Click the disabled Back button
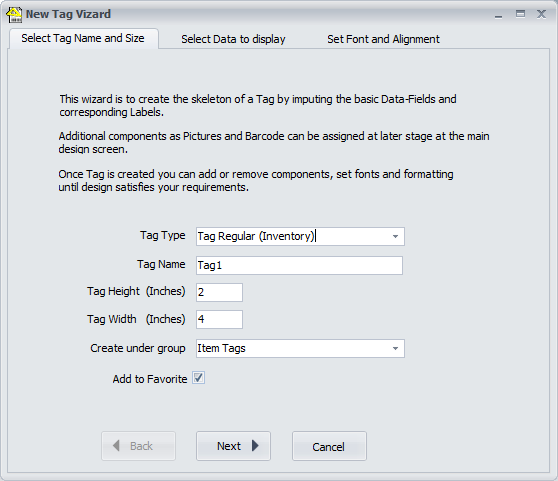Image resolution: width=558 pixels, height=481 pixels. [138, 446]
